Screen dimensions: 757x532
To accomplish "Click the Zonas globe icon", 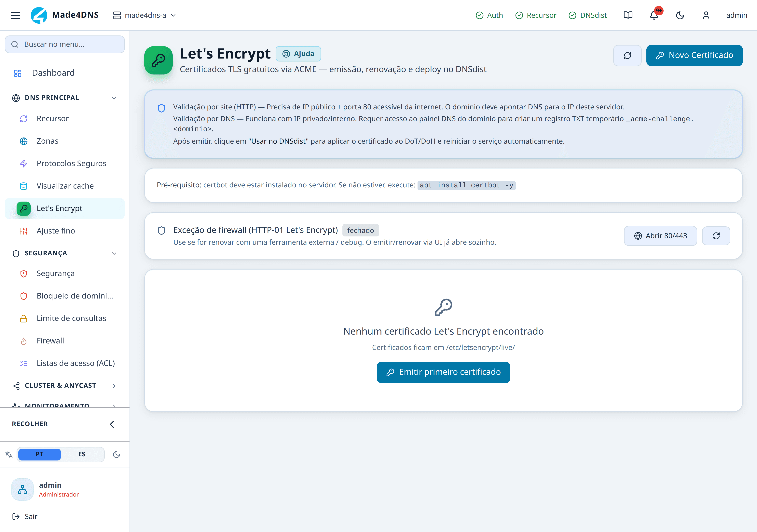I will click(x=24, y=141).
